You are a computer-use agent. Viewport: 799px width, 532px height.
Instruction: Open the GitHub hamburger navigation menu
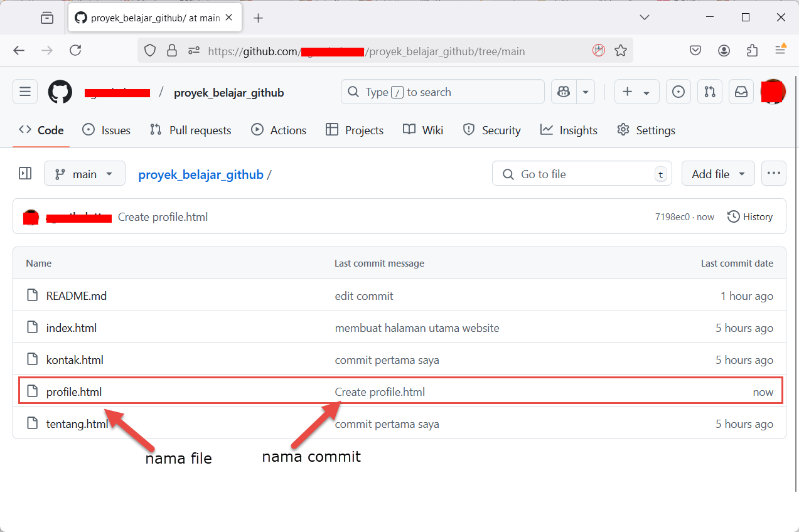point(25,92)
